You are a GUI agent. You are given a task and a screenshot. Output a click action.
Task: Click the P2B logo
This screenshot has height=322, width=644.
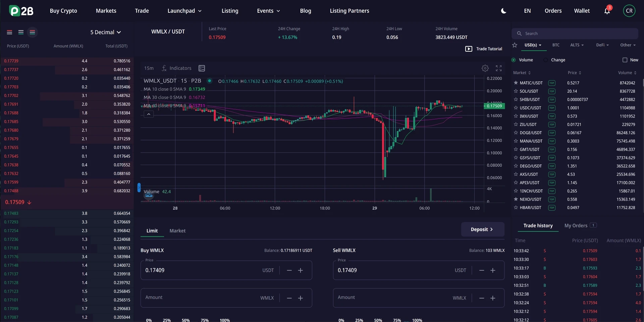point(21,11)
